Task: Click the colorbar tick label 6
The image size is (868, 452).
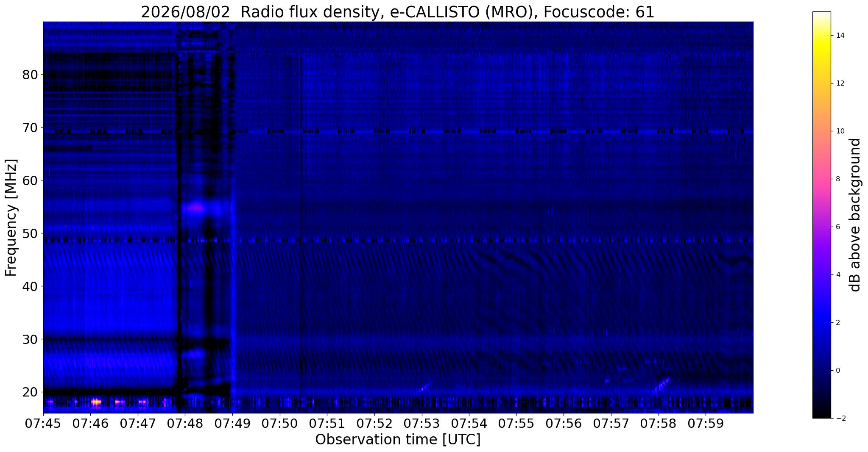Action: point(837,227)
